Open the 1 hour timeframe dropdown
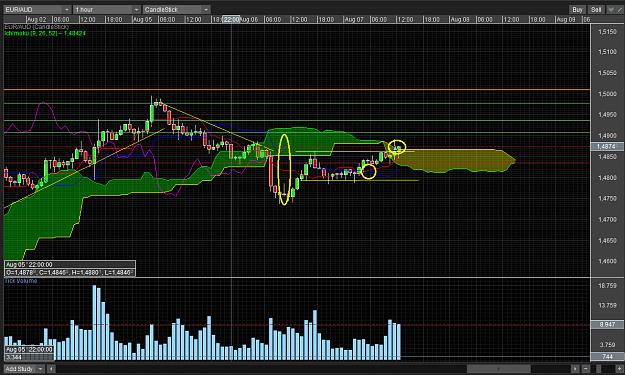This screenshot has height=375, width=625. 107,9
